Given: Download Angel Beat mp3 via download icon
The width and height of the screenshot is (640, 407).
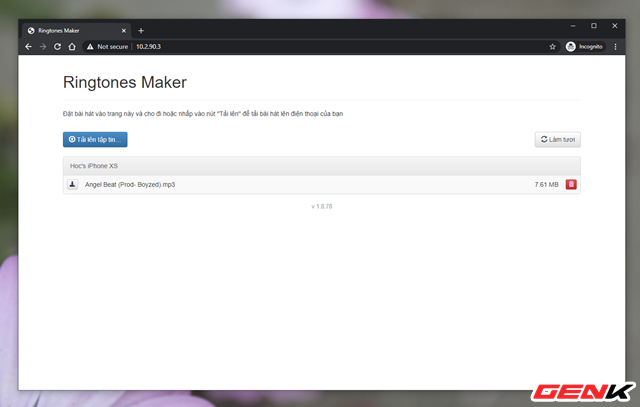Looking at the screenshot, I should (72, 185).
